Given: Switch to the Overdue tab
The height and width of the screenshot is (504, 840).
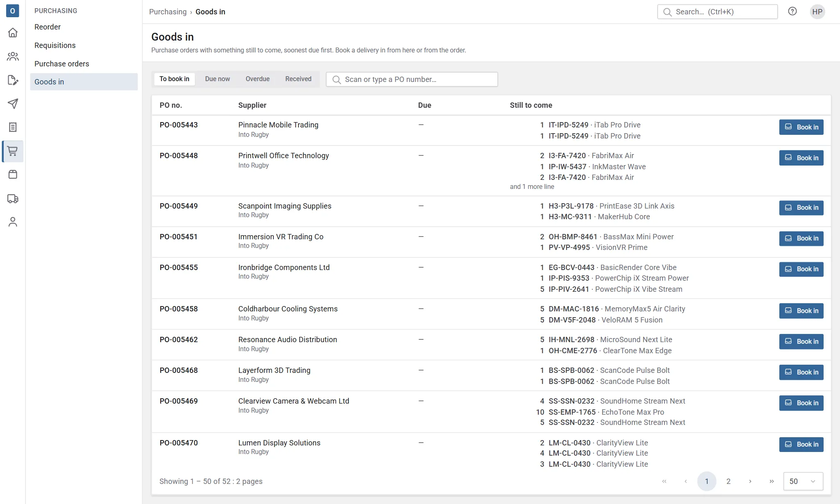Looking at the screenshot, I should click(257, 79).
